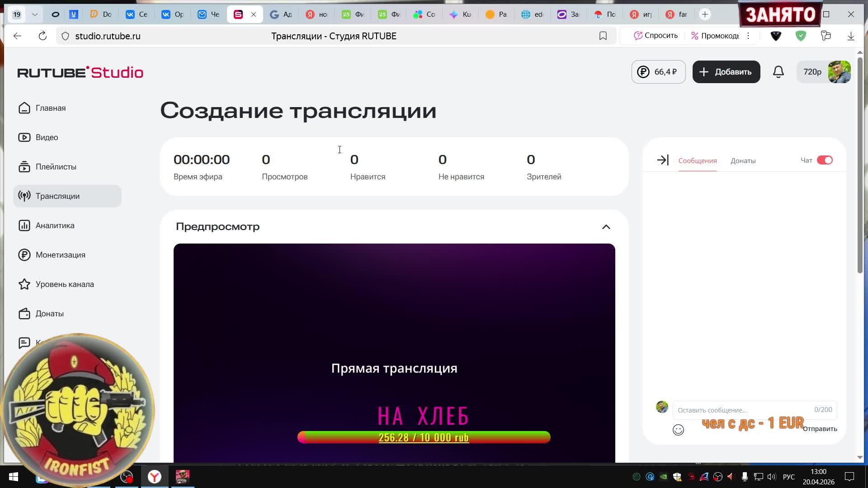
Task: Disable the Чат toggle
Action: click(826, 160)
